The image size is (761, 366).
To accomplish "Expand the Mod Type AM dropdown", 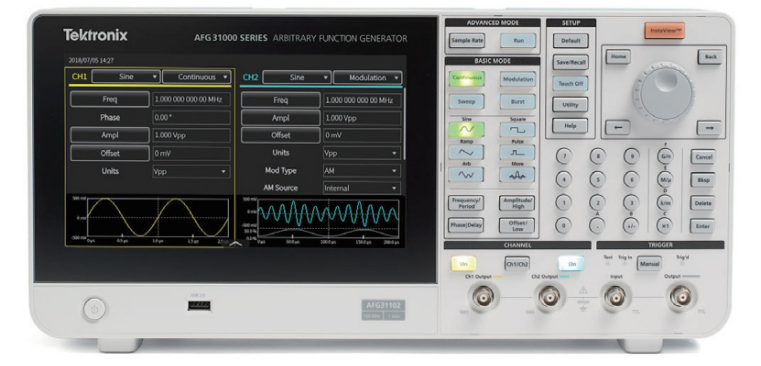I will click(x=362, y=171).
